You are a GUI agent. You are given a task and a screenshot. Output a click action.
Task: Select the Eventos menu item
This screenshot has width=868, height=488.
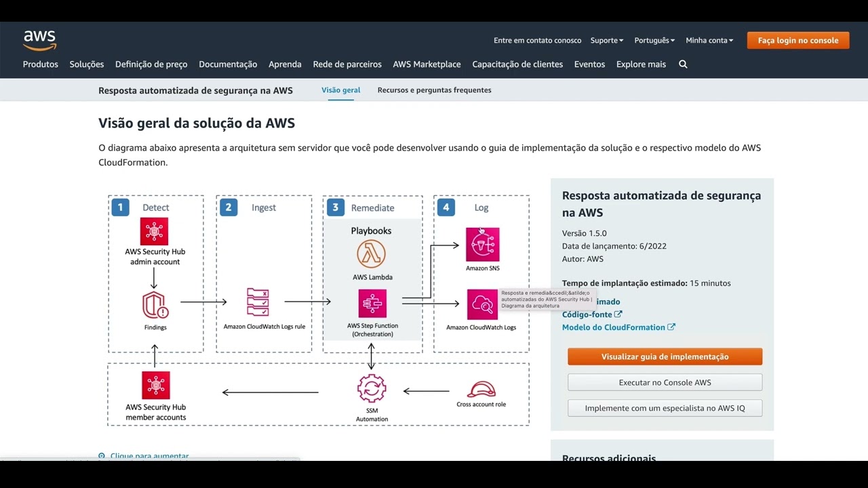click(x=589, y=64)
